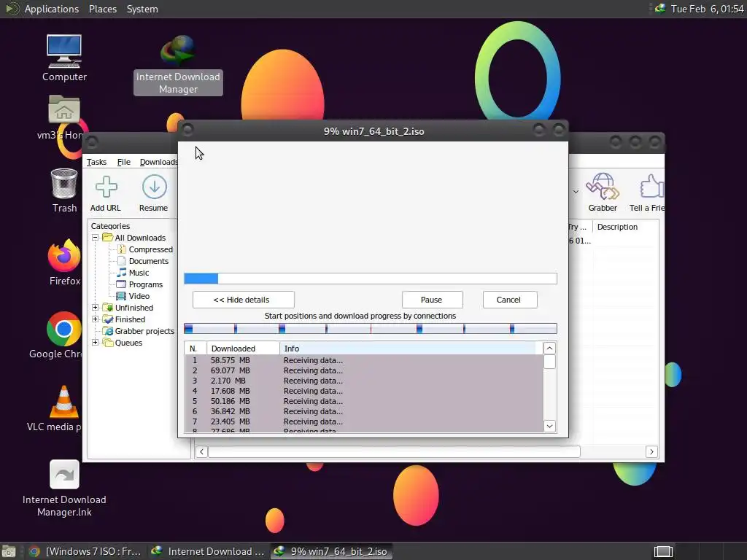This screenshot has height=560, width=747.
Task: Select connection row with 2.170 MB
Action: coord(364,381)
